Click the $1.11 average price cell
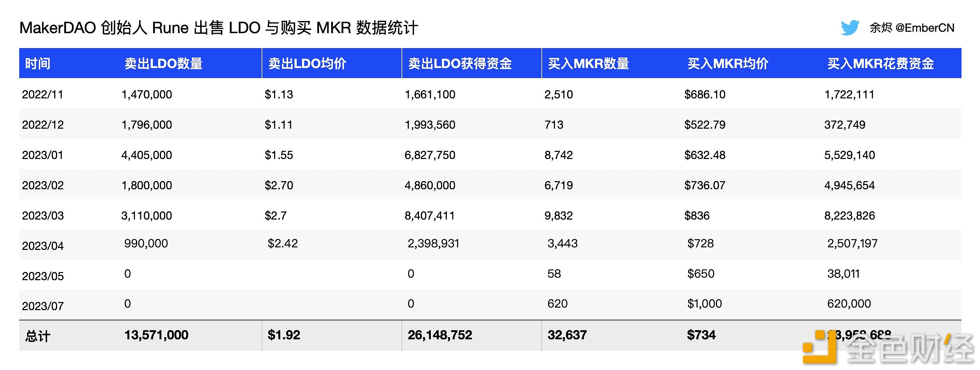This screenshot has width=980, height=370. [278, 125]
